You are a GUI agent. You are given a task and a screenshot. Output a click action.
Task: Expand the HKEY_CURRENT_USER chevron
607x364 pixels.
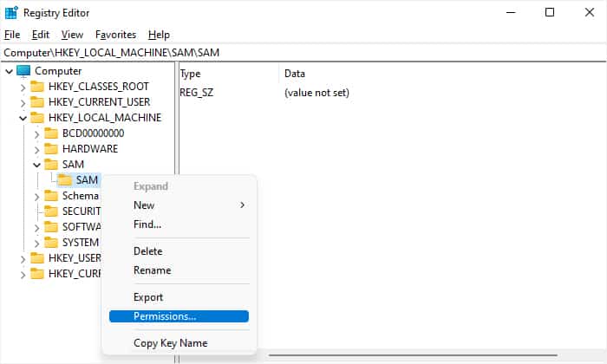23,103
